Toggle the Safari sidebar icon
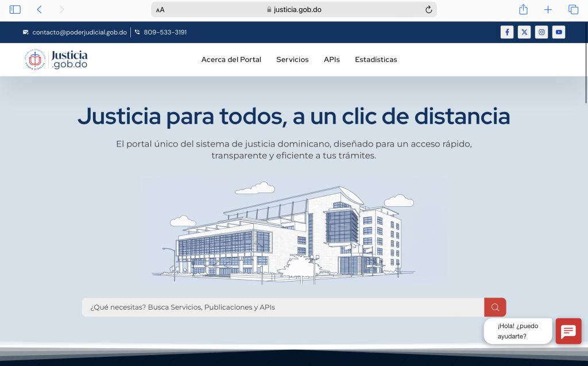This screenshot has height=366, width=588. [x=15, y=10]
